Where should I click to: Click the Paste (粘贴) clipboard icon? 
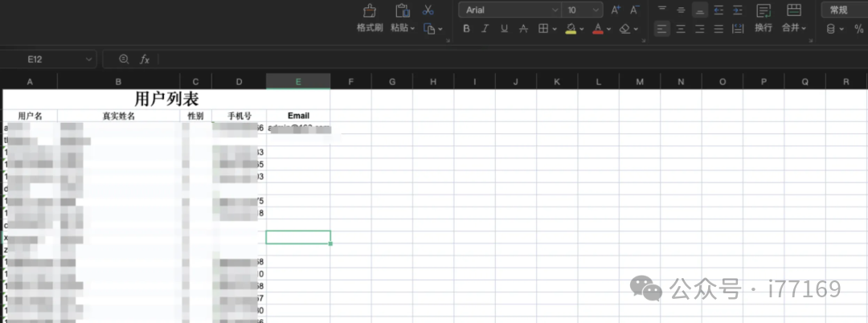[403, 10]
